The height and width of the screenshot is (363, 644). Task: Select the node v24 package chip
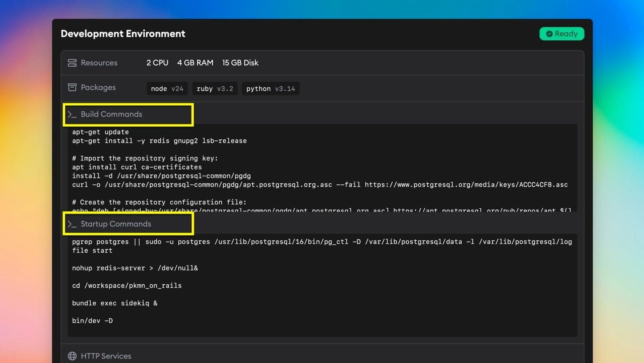tap(167, 88)
